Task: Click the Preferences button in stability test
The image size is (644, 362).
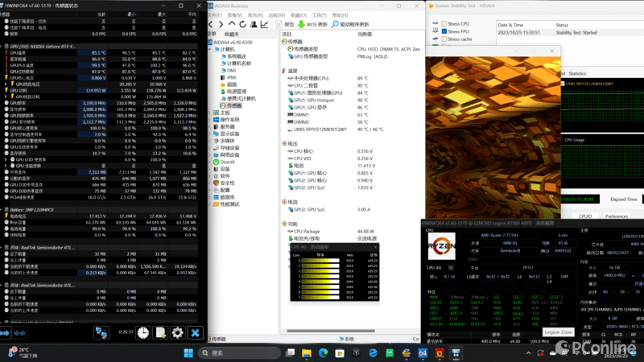Action: click(617, 216)
